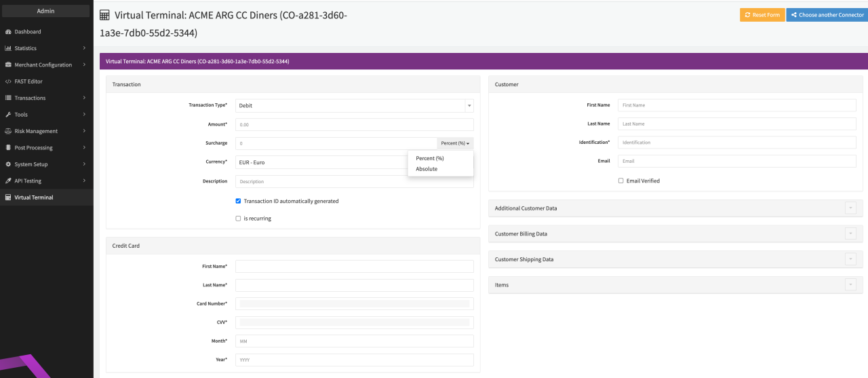Click the Statistics chart icon
Viewport: 868px width, 378px height.
(x=7, y=48)
